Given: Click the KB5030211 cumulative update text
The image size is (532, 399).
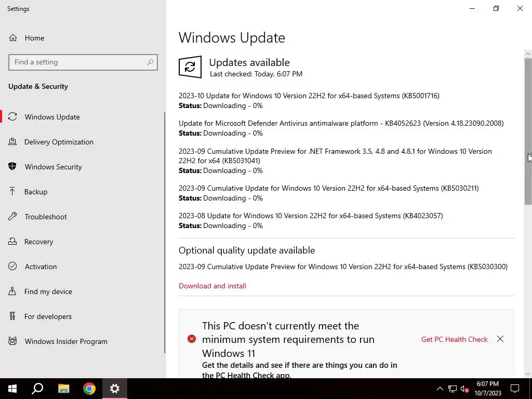Looking at the screenshot, I should [x=329, y=188].
